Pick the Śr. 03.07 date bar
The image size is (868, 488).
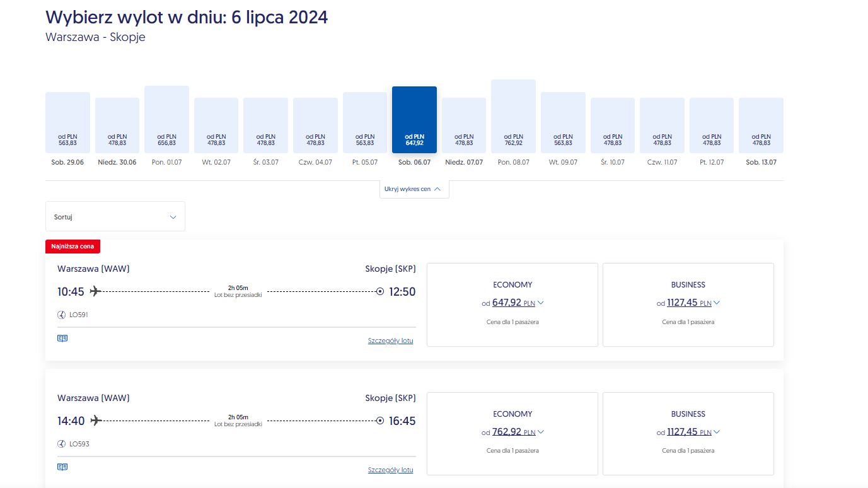click(265, 125)
